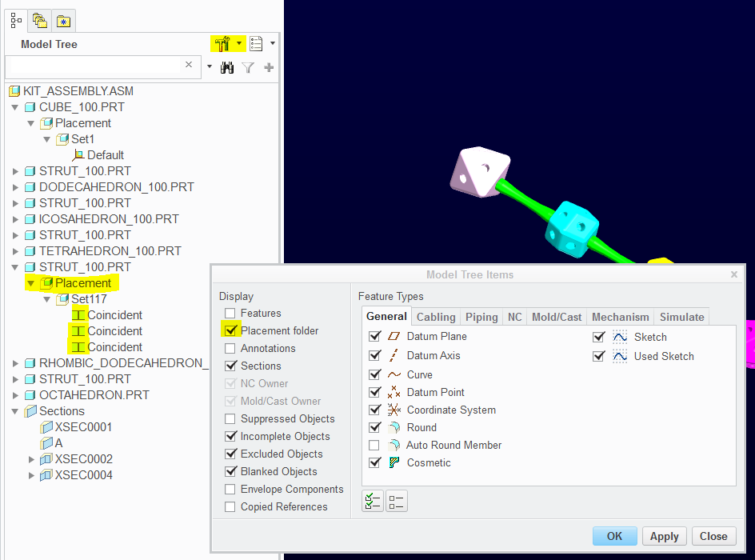This screenshot has width=755, height=560.
Task: Click the tree filter funnel icon
Action: pos(248,68)
